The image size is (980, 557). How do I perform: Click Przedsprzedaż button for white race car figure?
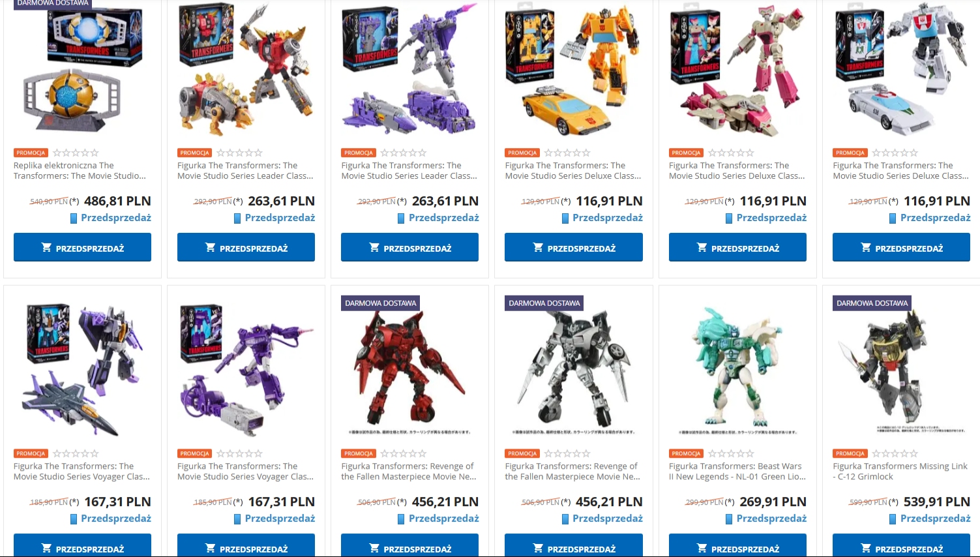tap(901, 248)
